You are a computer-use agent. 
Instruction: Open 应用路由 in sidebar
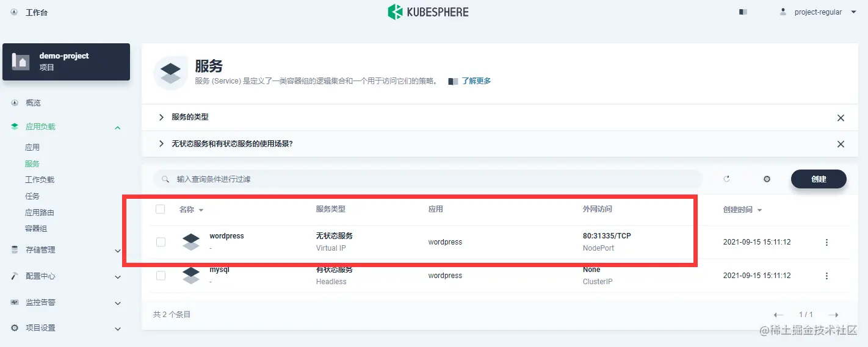click(x=40, y=212)
